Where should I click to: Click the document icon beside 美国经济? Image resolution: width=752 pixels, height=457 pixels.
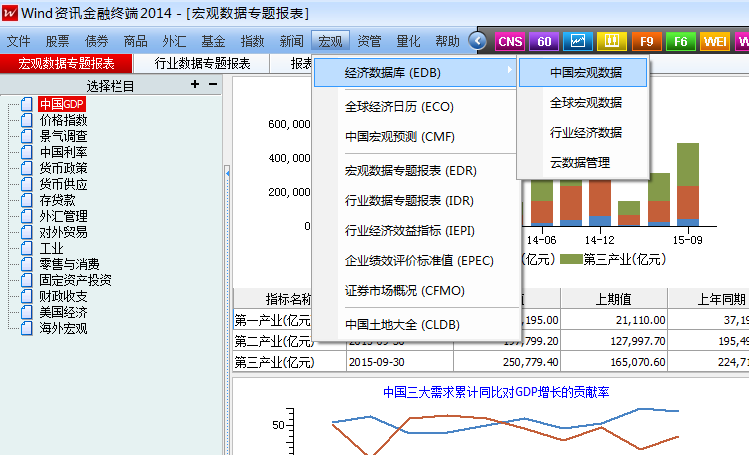point(27,312)
